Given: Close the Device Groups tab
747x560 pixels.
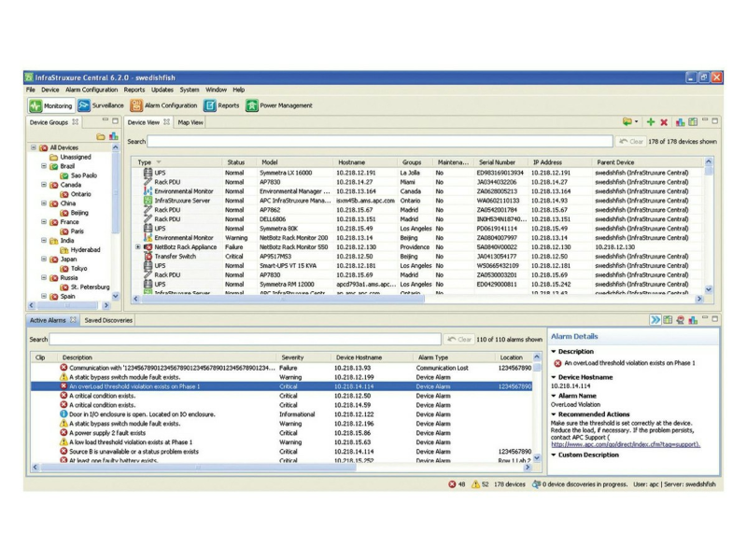Looking at the screenshot, I should coord(76,122).
